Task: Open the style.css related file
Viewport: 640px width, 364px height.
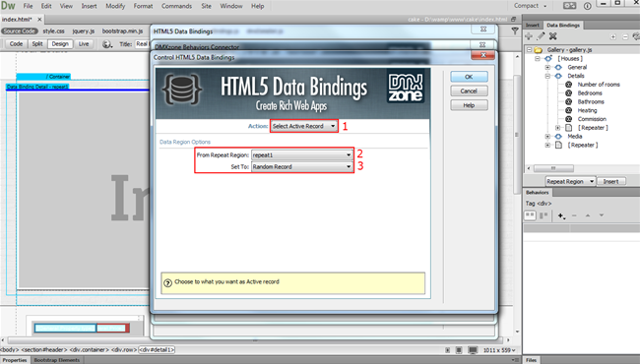Action: [x=54, y=30]
